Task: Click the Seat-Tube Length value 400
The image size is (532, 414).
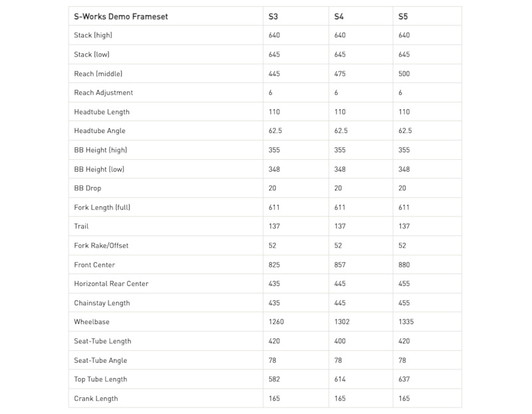Action: (x=339, y=341)
